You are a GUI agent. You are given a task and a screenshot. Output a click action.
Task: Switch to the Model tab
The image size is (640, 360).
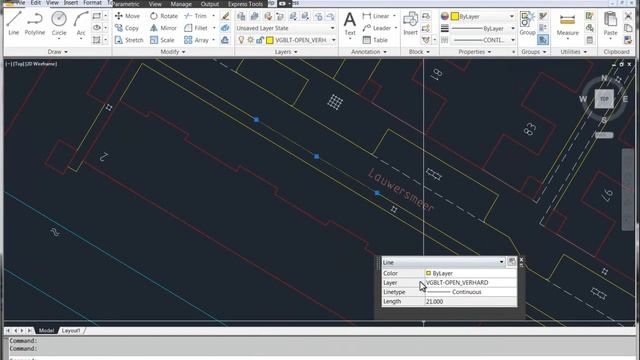coord(46,331)
